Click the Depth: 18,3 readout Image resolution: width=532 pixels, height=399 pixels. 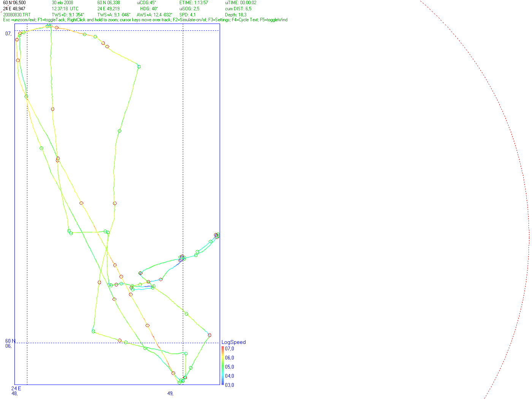tap(236, 15)
